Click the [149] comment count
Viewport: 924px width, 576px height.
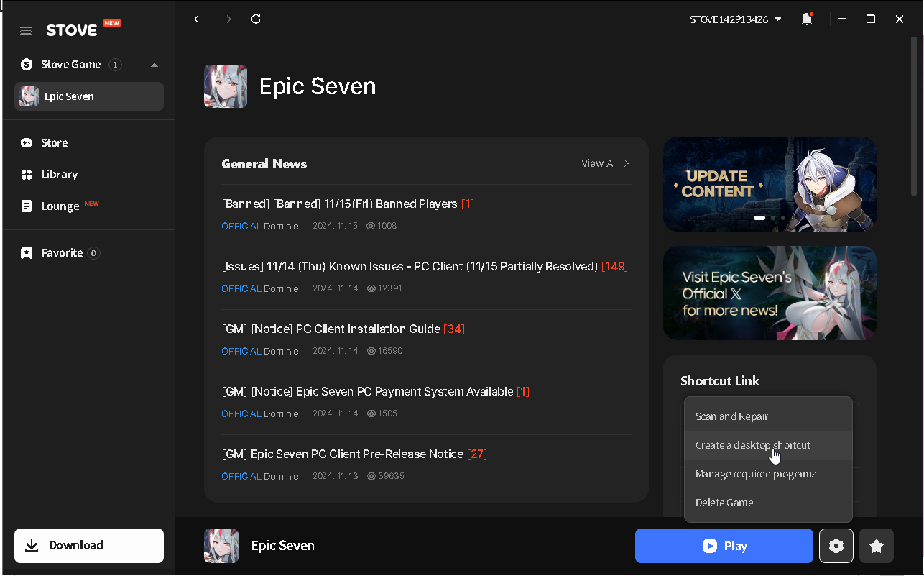click(615, 267)
